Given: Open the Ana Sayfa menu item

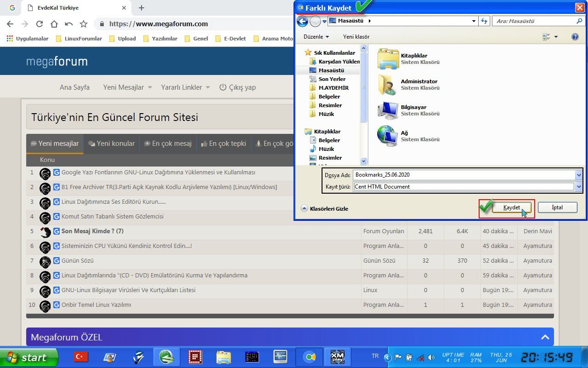Looking at the screenshot, I should [74, 87].
